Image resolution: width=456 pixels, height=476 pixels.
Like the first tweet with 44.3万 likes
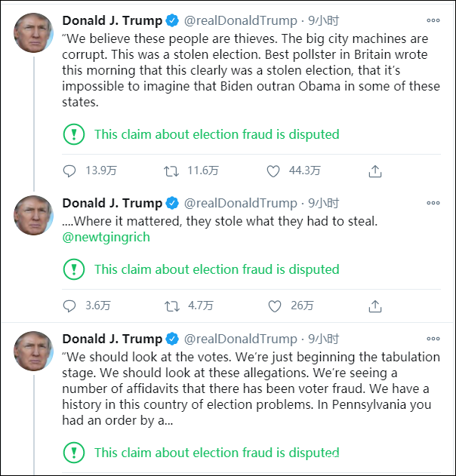coord(273,171)
